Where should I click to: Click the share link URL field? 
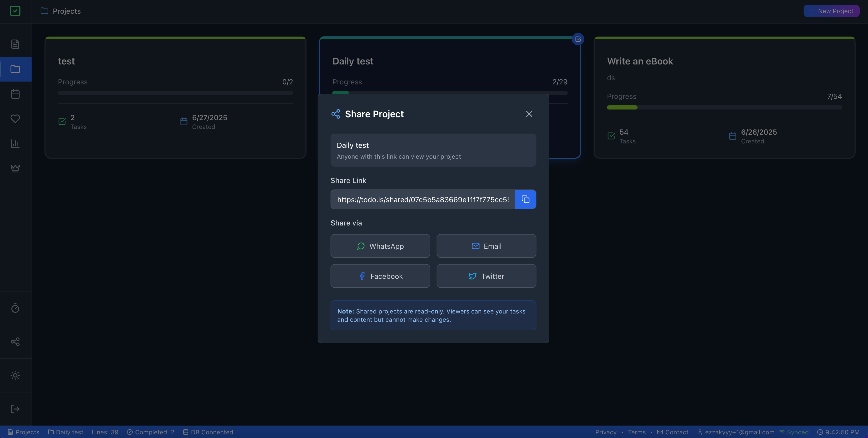tap(423, 199)
